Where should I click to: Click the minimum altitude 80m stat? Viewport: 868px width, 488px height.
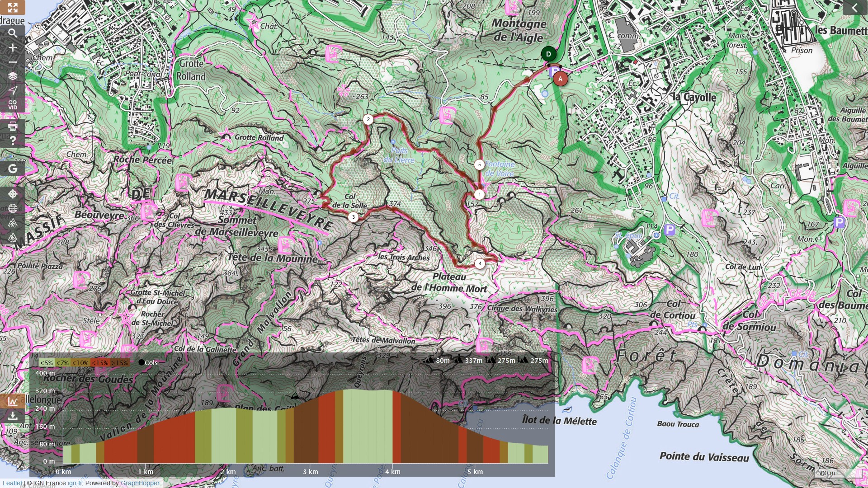[437, 361]
